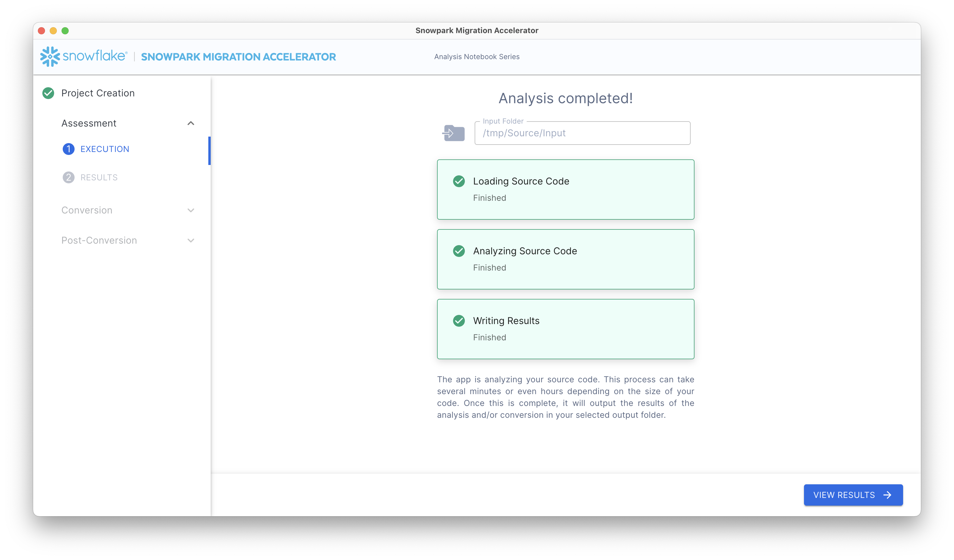Image resolution: width=954 pixels, height=560 pixels.
Task: Click the Assessment section label
Action: point(88,123)
